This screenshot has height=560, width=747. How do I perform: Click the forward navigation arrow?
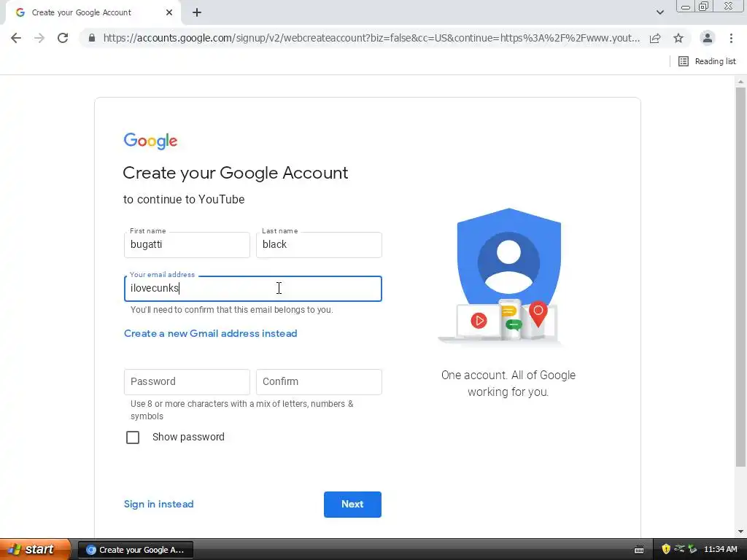tap(39, 38)
